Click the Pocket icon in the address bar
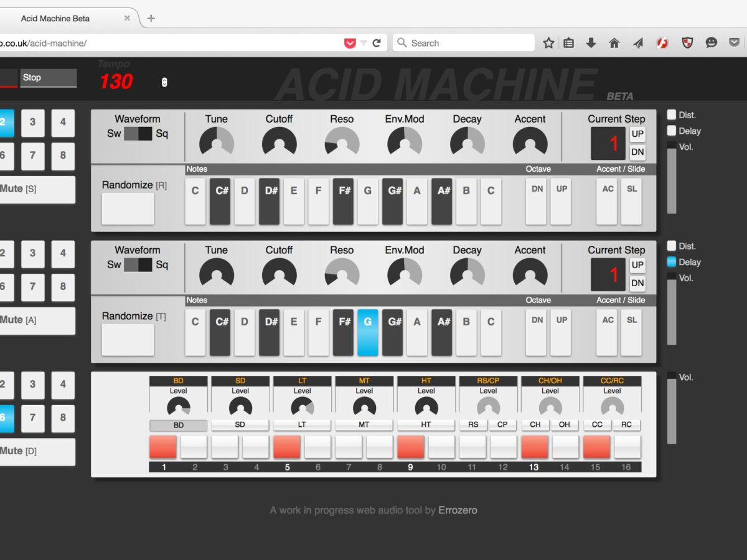747x560 pixels. click(350, 43)
